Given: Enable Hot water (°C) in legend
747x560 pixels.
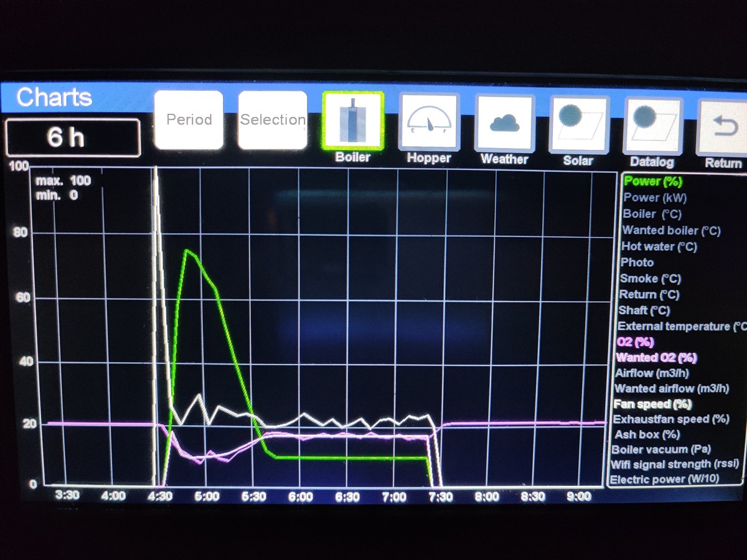Looking at the screenshot, I should (659, 246).
